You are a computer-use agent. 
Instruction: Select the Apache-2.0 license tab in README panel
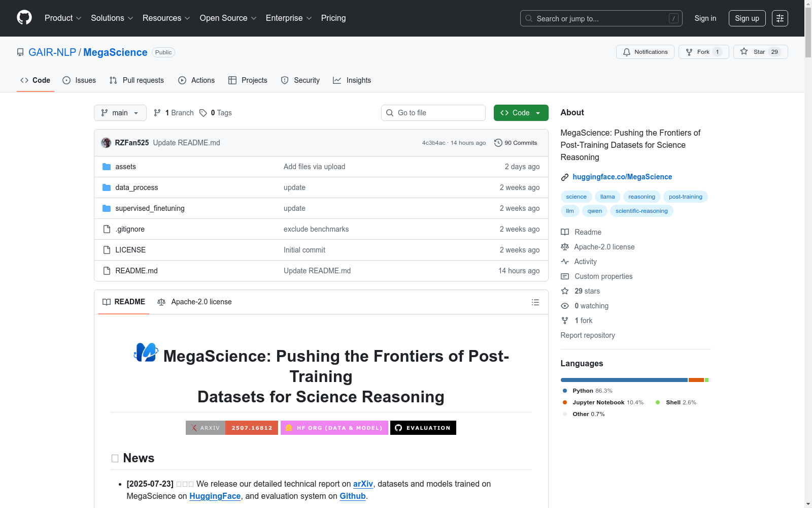pyautogui.click(x=195, y=302)
